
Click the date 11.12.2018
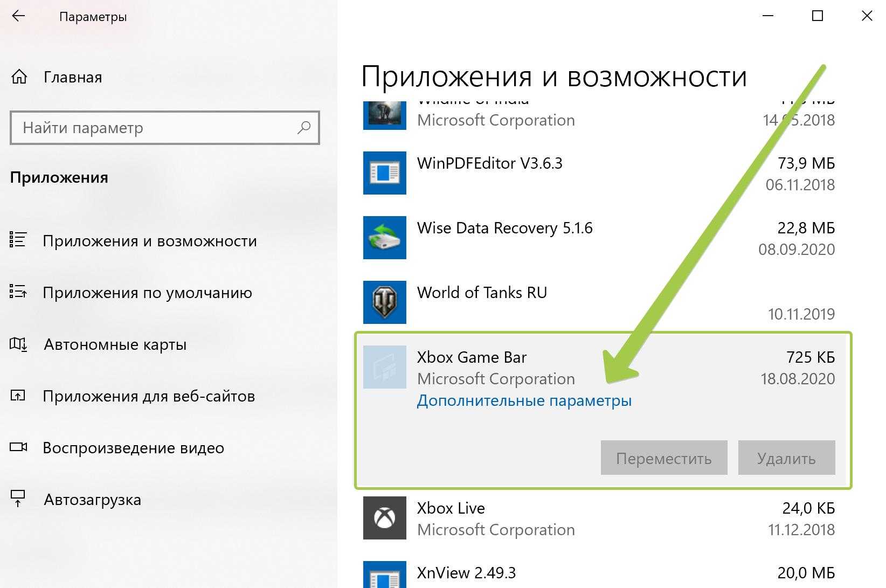point(801,530)
